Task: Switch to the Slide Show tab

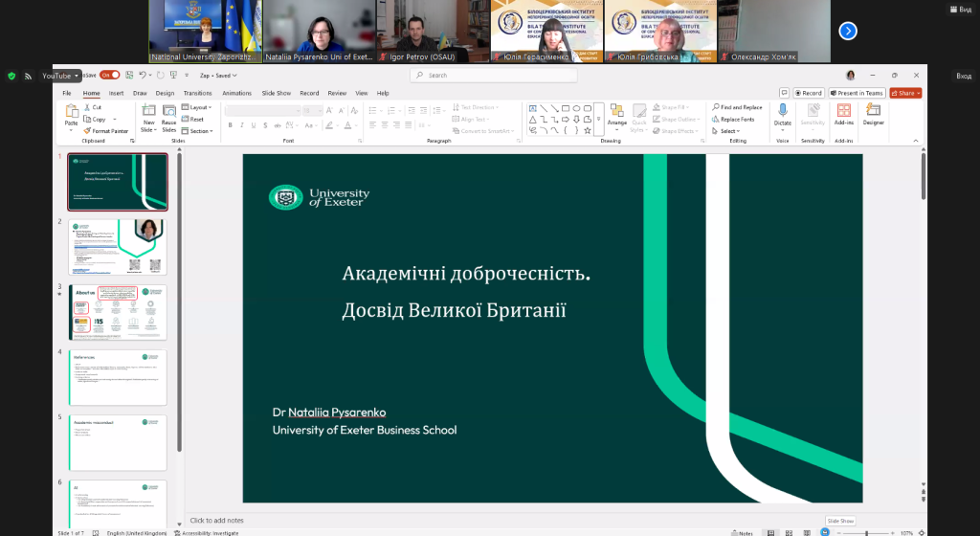Action: click(277, 93)
